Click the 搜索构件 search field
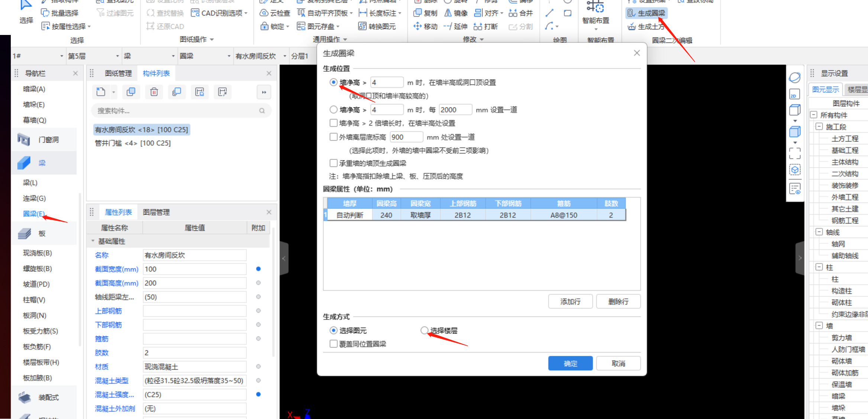 pyautogui.click(x=181, y=111)
